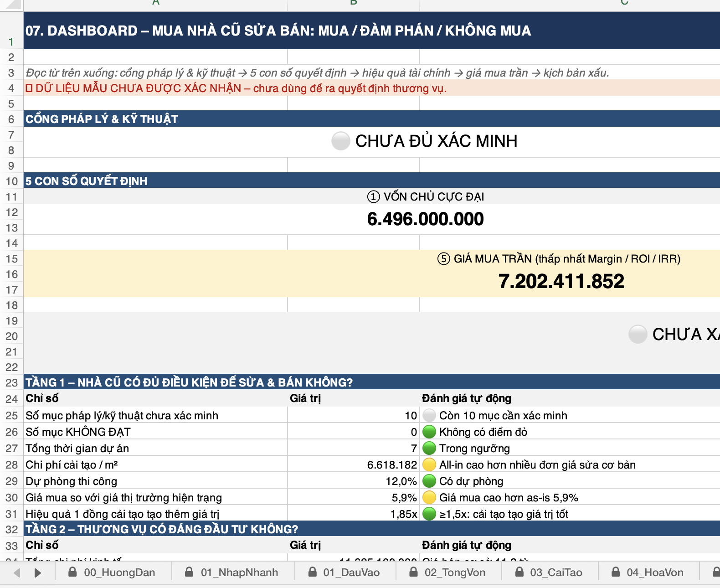720x588 pixels.
Task: Switch to the 04_HoaVon sheet tab
Action: click(x=648, y=573)
